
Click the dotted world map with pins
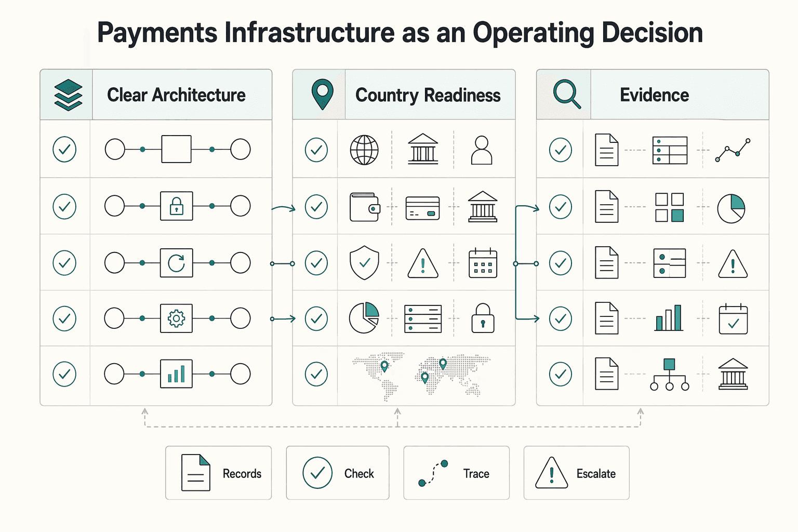[421, 376]
